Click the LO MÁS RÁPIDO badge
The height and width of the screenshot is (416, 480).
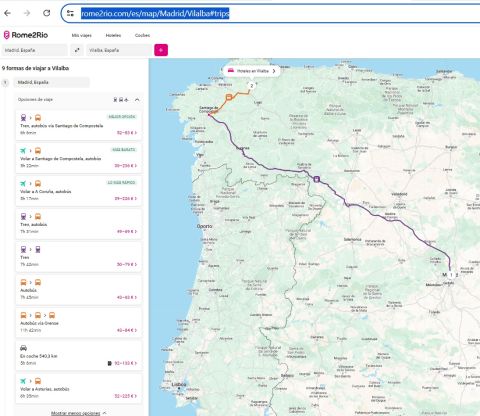point(121,183)
